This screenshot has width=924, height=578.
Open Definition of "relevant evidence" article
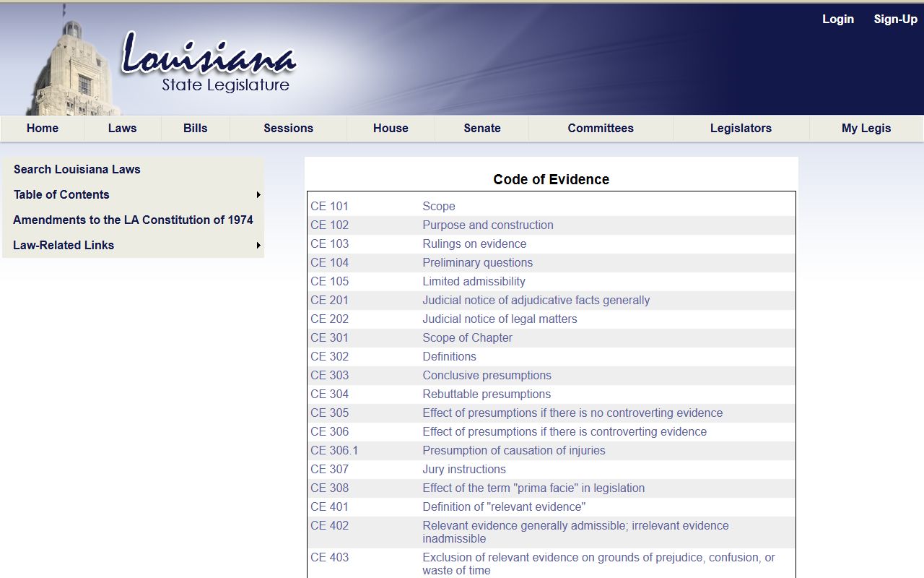(504, 507)
